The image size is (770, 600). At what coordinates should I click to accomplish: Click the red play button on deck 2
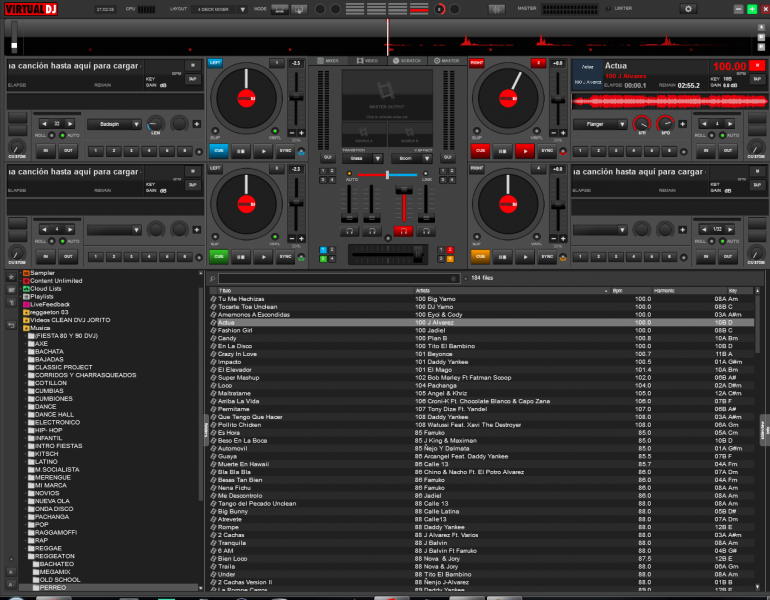(525, 151)
